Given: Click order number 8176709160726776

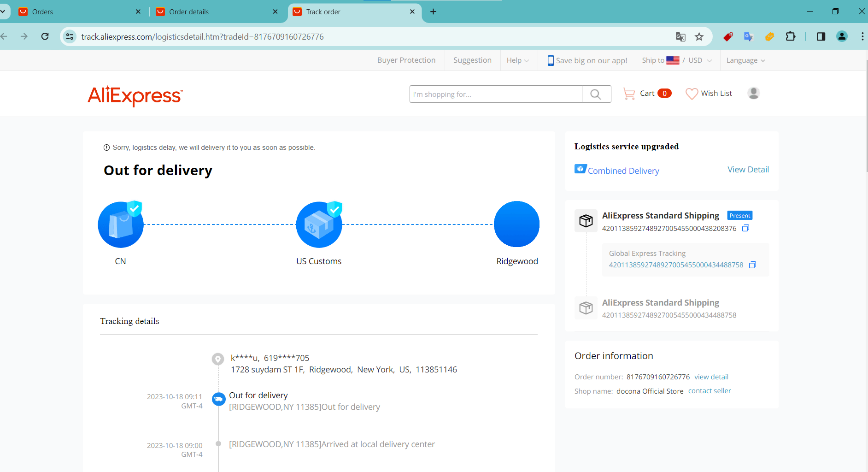Looking at the screenshot, I should 658,377.
